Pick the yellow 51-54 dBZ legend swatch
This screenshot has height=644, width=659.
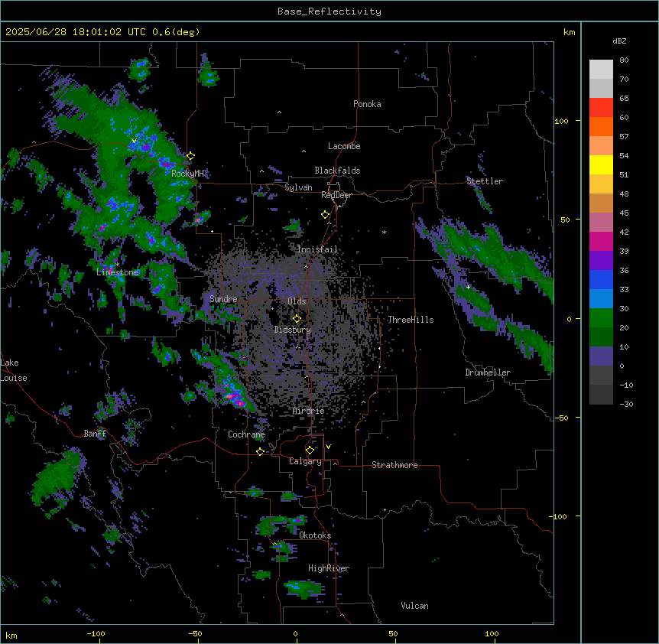click(x=601, y=164)
